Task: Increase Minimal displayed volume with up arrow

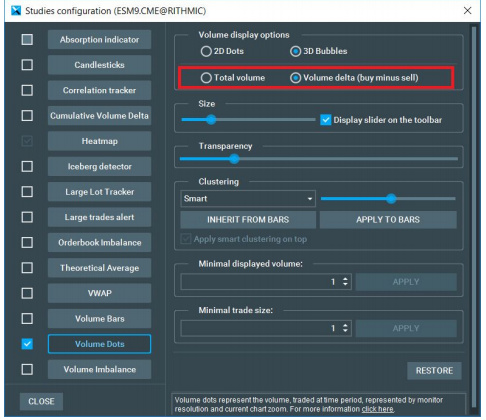Action: [345, 279]
